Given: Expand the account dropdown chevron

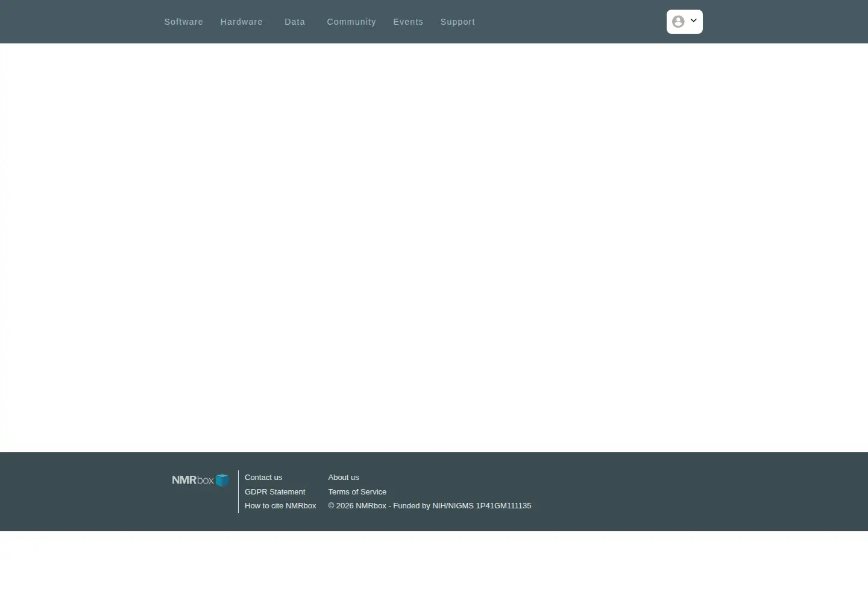Looking at the screenshot, I should pos(693,21).
